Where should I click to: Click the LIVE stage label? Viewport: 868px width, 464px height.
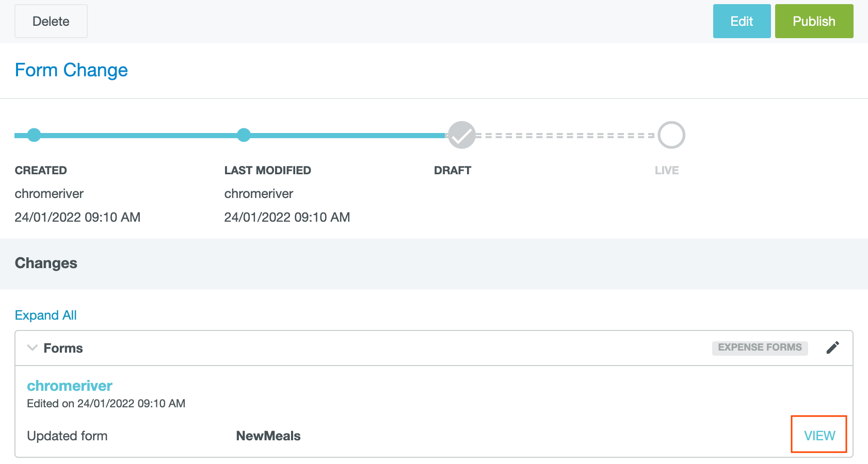[666, 171]
